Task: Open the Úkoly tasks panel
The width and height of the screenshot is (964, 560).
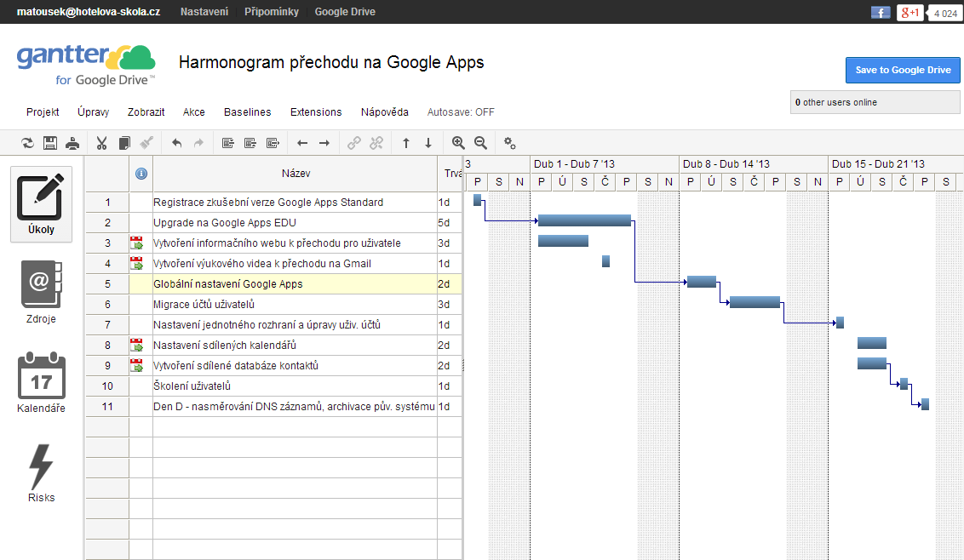Action: pyautogui.click(x=41, y=204)
